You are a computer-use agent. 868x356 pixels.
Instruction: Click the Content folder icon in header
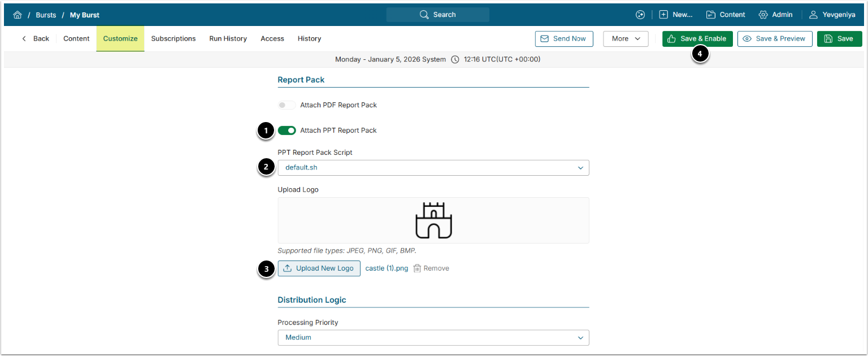pos(711,15)
